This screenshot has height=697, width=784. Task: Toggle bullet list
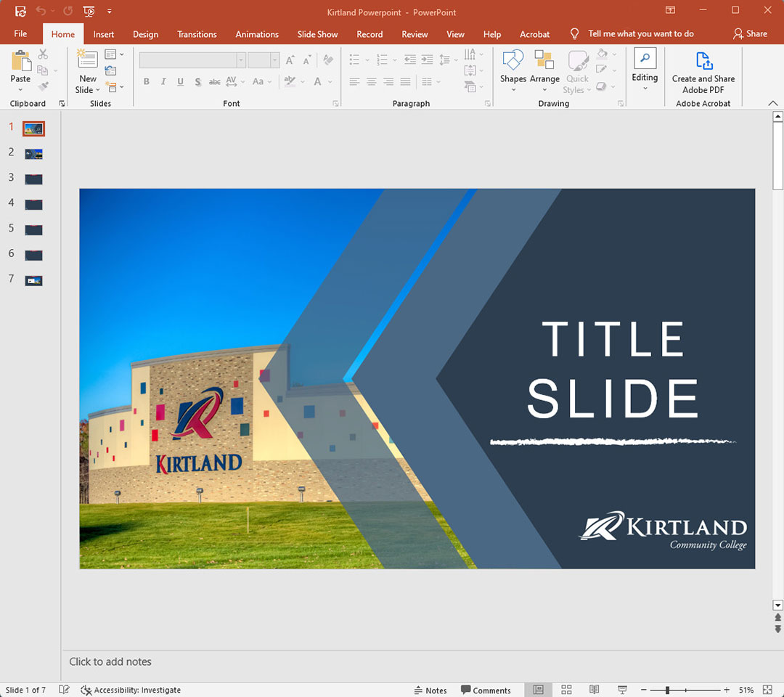tap(354, 60)
